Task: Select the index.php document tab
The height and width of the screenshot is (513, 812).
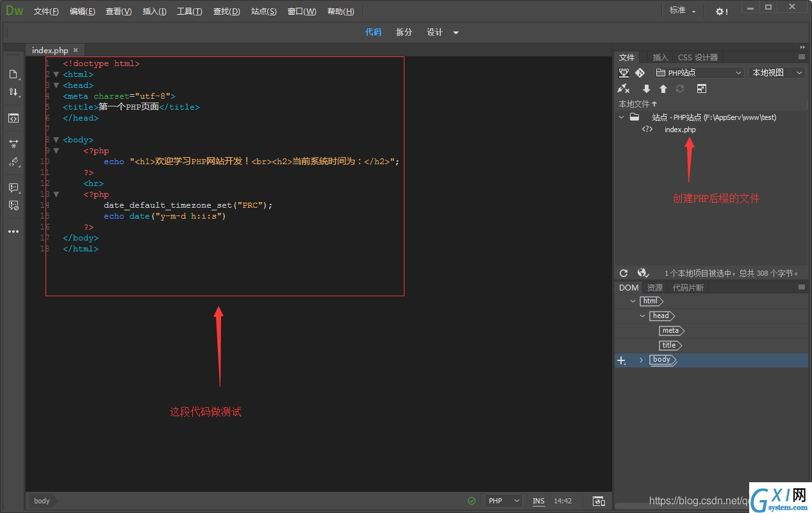Action: pyautogui.click(x=50, y=50)
